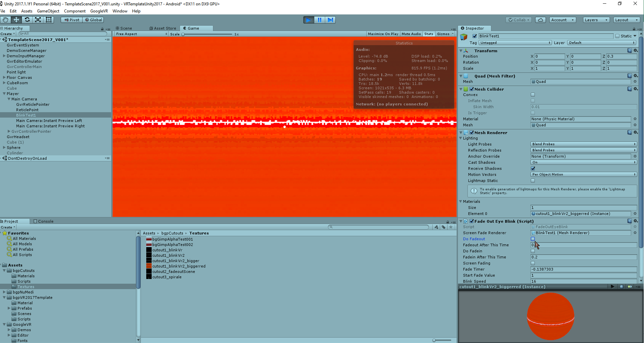The image size is (644, 343).
Task: Select the Rect transform tool icon
Action: click(49, 20)
